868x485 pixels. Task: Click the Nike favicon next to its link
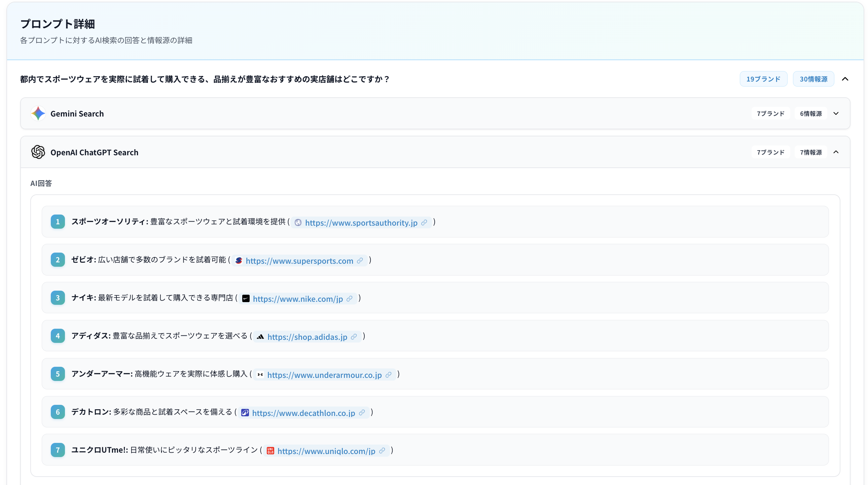tap(246, 298)
